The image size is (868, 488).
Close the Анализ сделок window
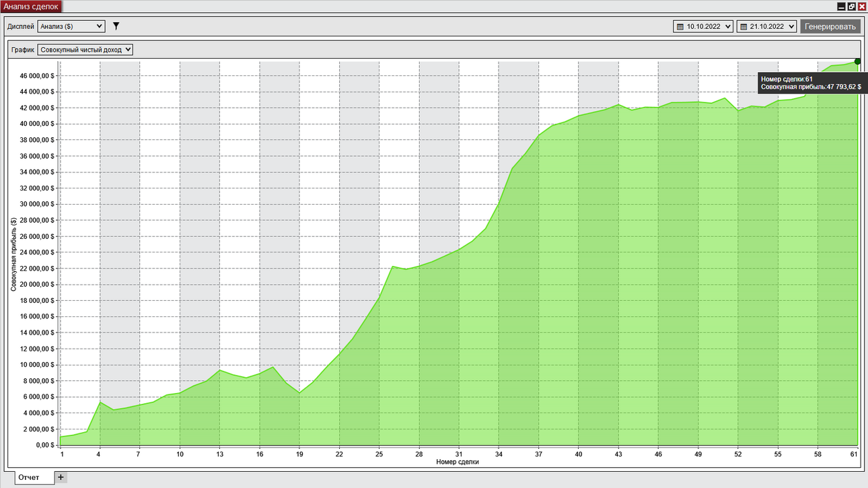pyautogui.click(x=861, y=6)
